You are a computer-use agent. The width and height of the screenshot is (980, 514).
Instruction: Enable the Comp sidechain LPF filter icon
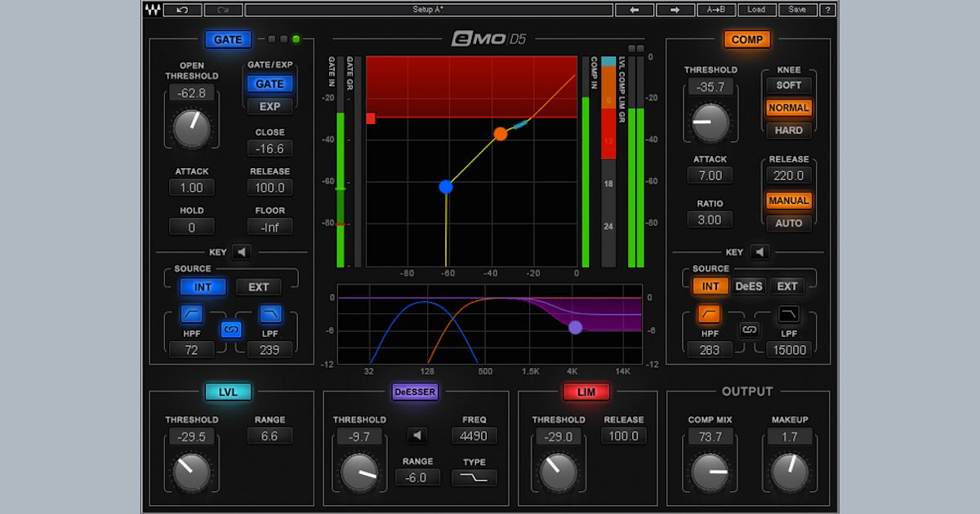point(787,313)
